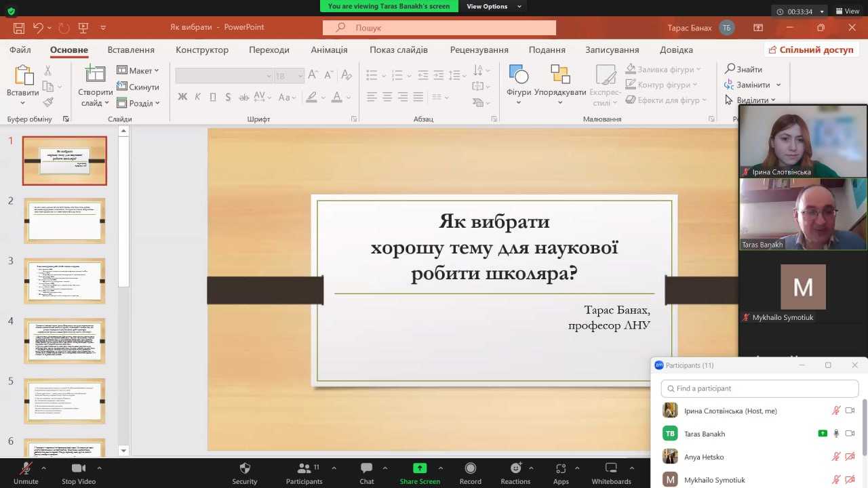Open the Reactions emoji icon
The height and width of the screenshot is (488, 868).
click(x=515, y=468)
